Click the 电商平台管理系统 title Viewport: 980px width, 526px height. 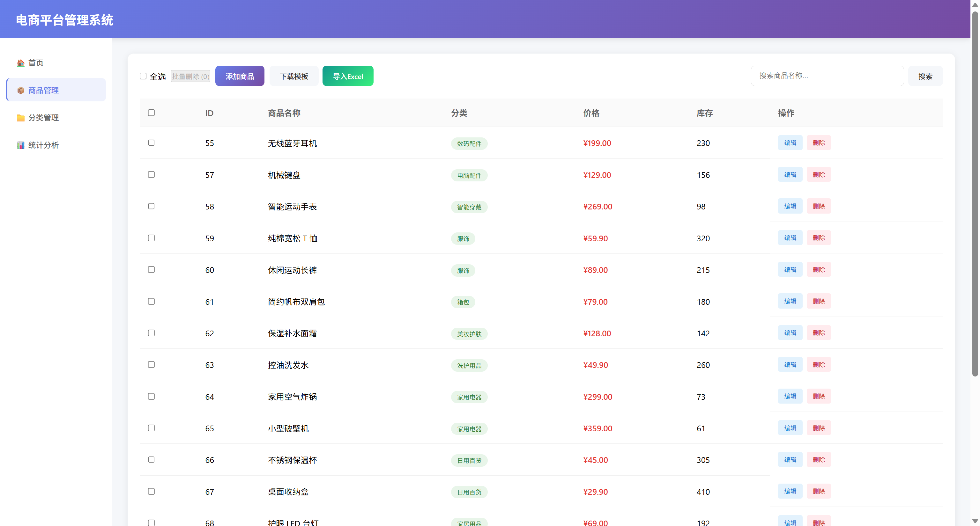pos(64,20)
